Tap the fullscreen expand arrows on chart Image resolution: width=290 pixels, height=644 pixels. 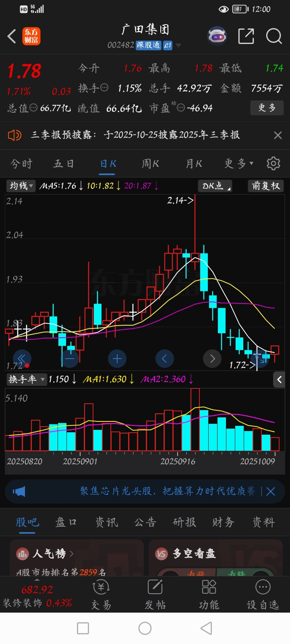(x=260, y=359)
